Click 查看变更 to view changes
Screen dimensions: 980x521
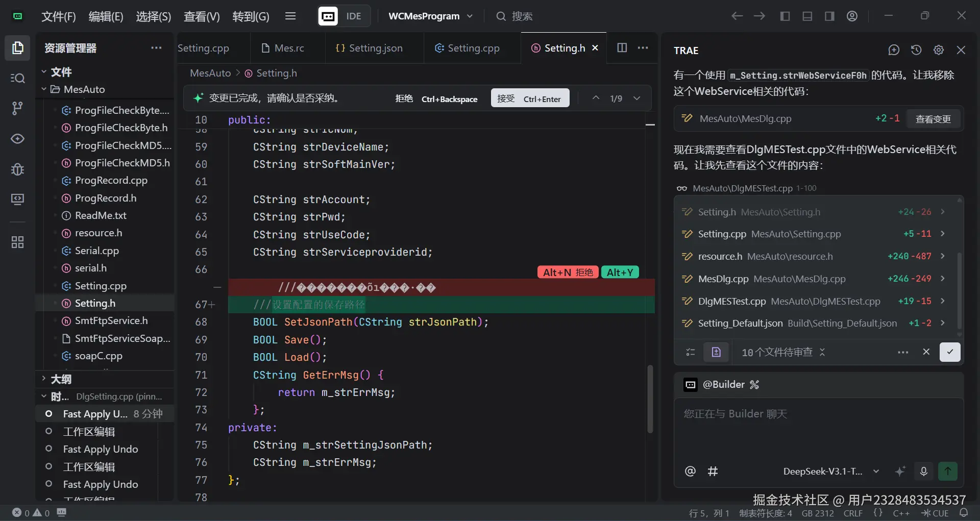click(x=933, y=119)
